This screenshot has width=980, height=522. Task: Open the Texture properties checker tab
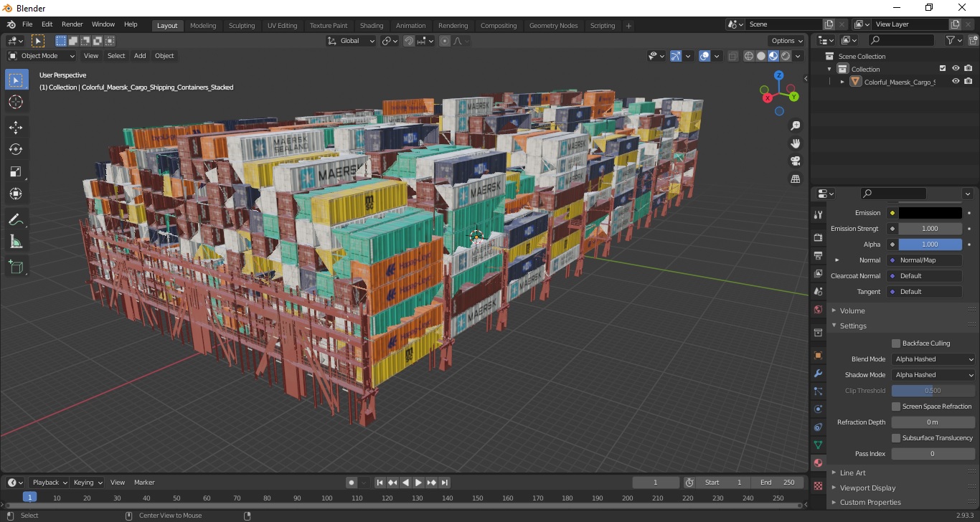[x=818, y=485]
